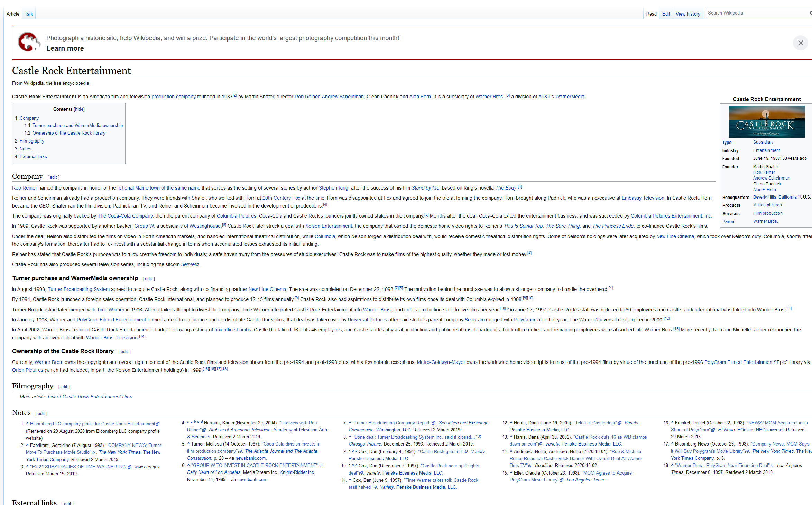Click the caret back-link of note 1
The height and width of the screenshot is (505, 812).
27,424
